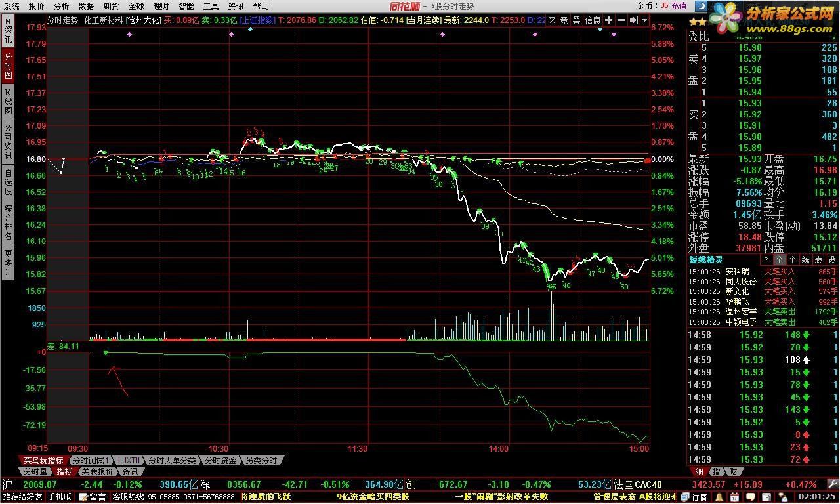
Task: Switch to K线图 sidebar tab
Action: pos(8,102)
